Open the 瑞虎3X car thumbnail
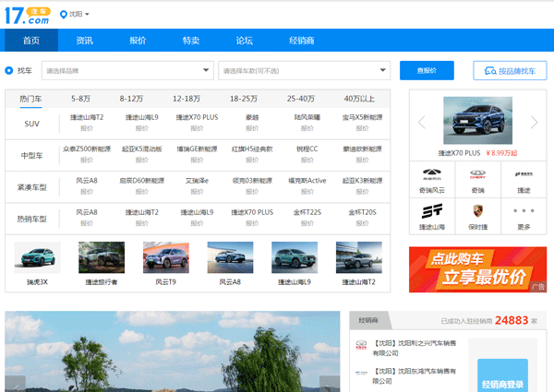 [37, 257]
